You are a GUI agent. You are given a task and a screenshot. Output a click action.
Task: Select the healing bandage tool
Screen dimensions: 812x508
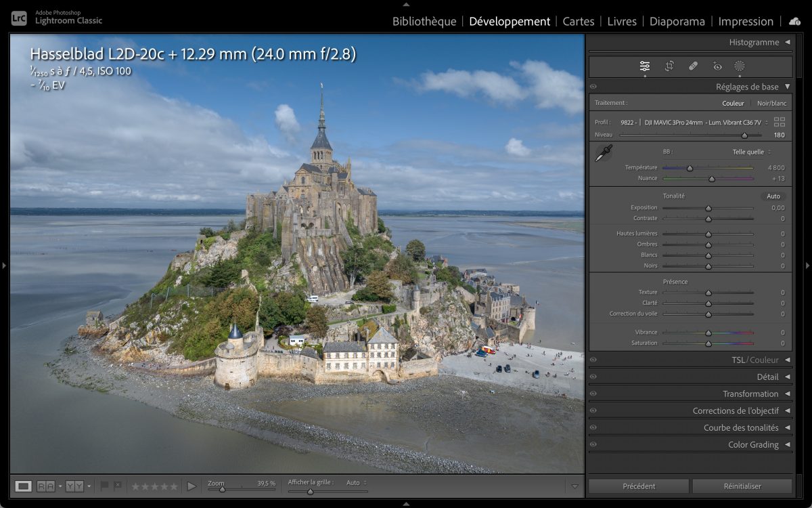point(693,66)
